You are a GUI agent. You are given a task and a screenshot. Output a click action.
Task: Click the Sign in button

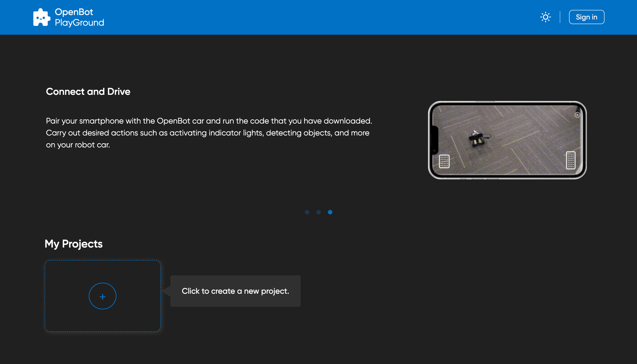pos(587,17)
